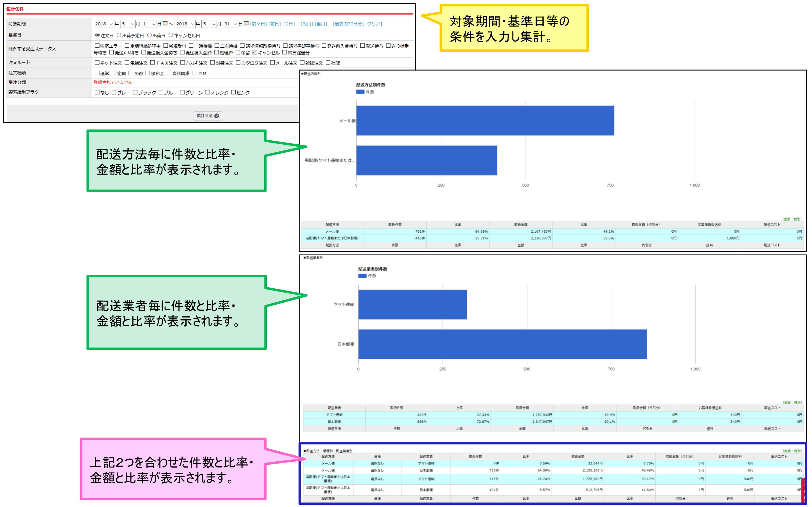Click the [過去の30日分] link
Screen dimensions: 812x507
[x=348, y=24]
